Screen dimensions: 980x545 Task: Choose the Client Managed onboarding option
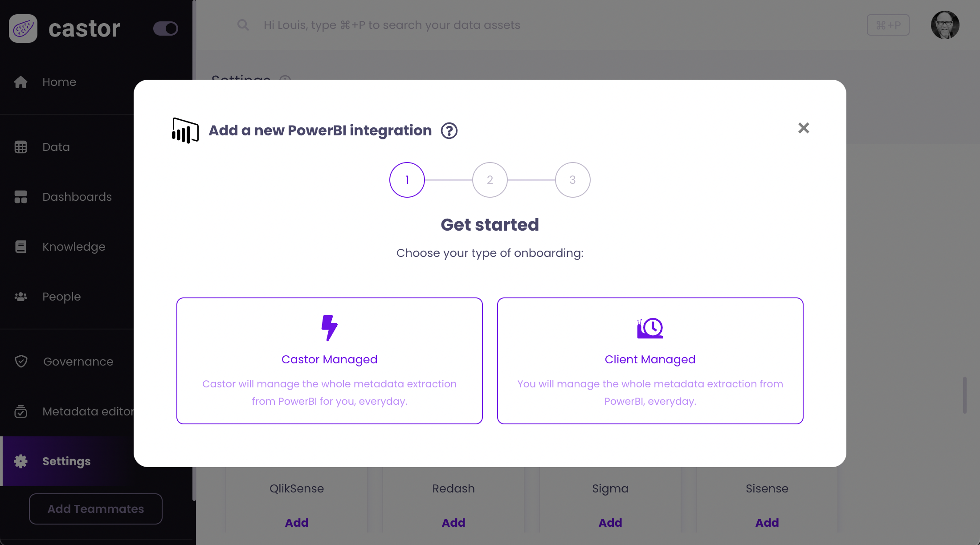click(x=650, y=361)
